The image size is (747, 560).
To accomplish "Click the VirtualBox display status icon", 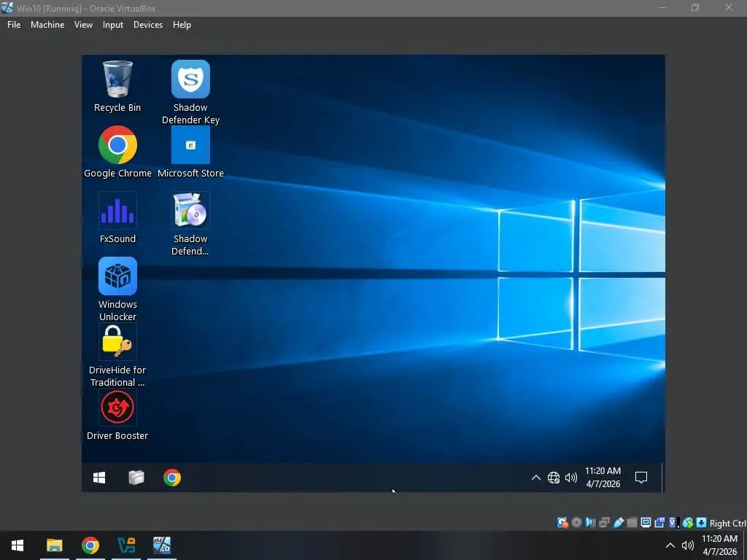I will pyautogui.click(x=646, y=523).
